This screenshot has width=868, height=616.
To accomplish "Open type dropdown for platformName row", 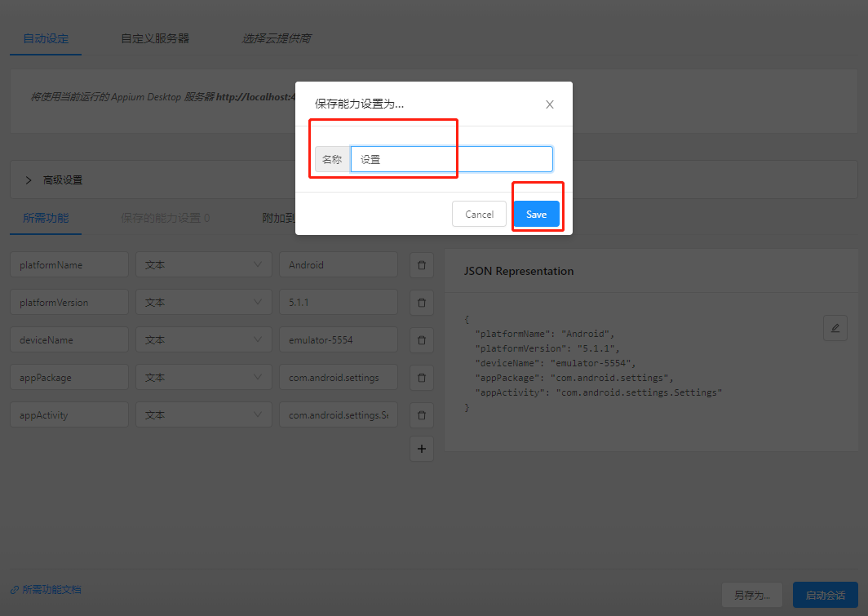I will [x=204, y=265].
